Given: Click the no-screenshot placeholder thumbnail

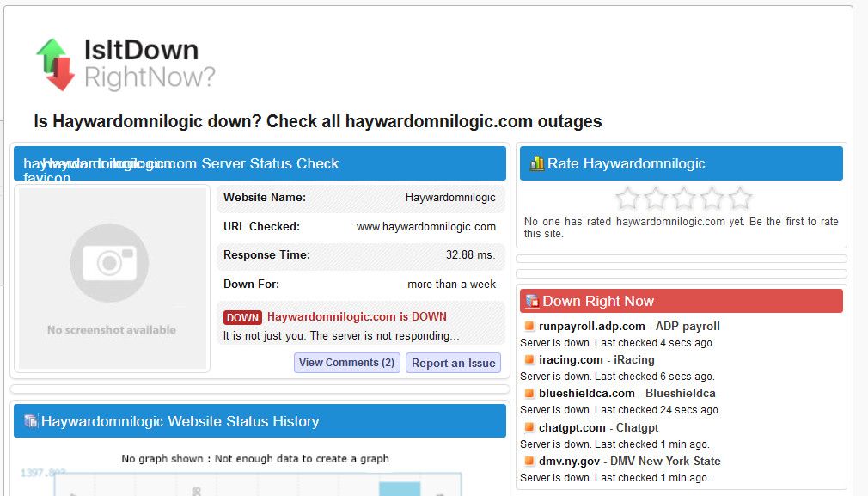Looking at the screenshot, I should pos(110,279).
